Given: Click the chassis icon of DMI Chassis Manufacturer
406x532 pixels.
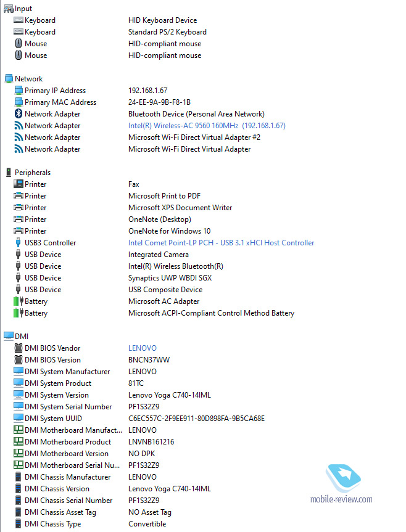Looking at the screenshot, I should point(19,477).
